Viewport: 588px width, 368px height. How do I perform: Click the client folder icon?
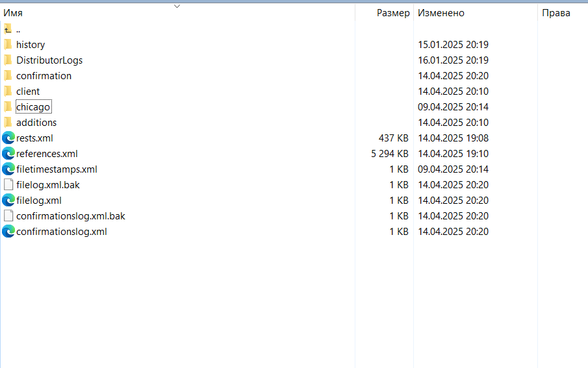click(8, 91)
